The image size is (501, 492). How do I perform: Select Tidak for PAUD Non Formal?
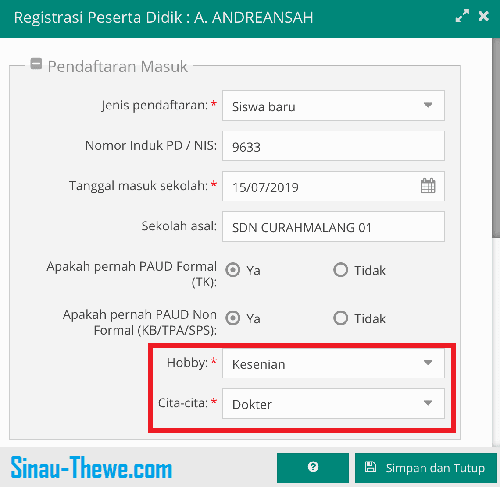[x=340, y=318]
